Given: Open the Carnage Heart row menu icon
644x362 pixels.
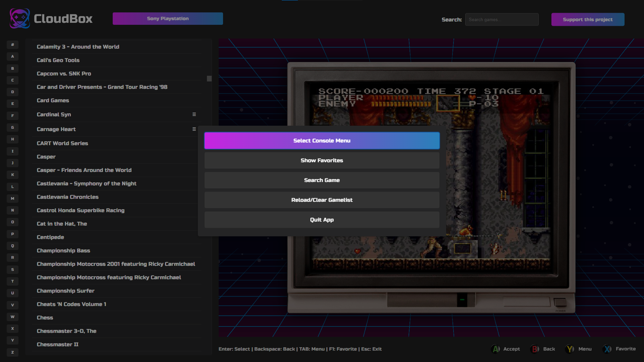Looking at the screenshot, I should point(194,129).
